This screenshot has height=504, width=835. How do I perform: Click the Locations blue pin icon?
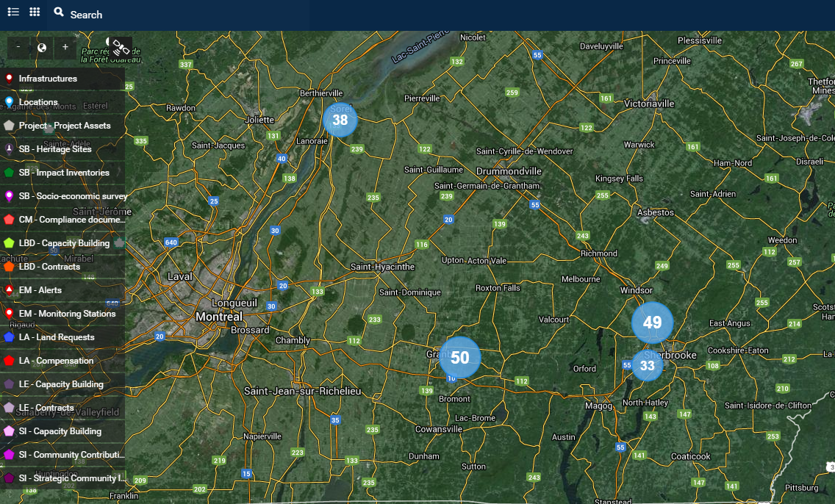(9, 102)
